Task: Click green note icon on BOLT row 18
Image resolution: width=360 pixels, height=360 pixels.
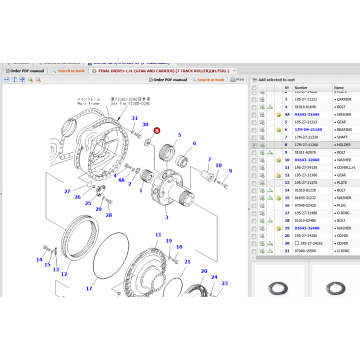Action: pos(270,221)
